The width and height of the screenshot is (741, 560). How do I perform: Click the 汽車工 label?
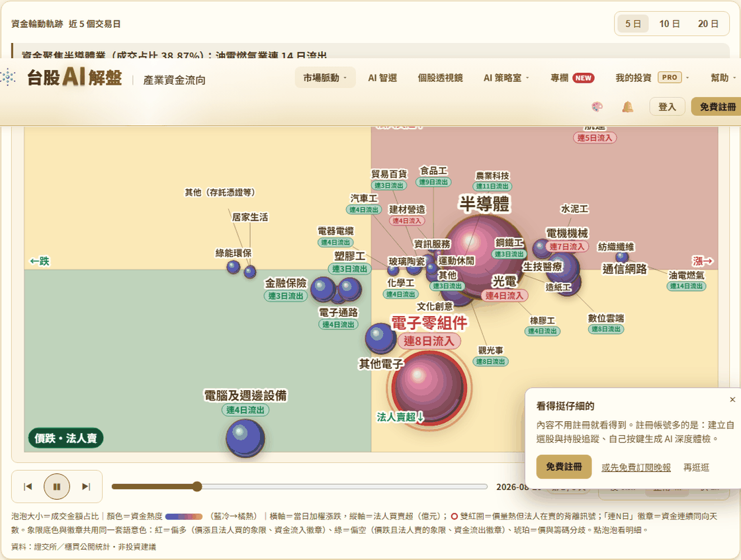(364, 198)
